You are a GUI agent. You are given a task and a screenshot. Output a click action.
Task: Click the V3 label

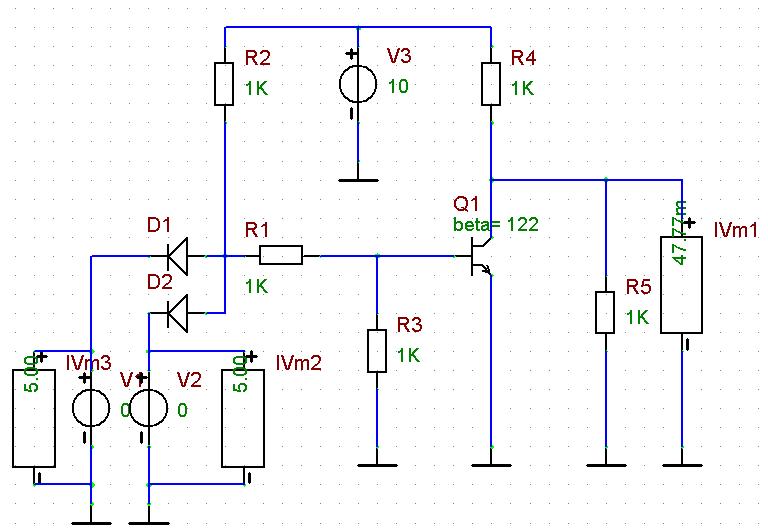coord(399,56)
